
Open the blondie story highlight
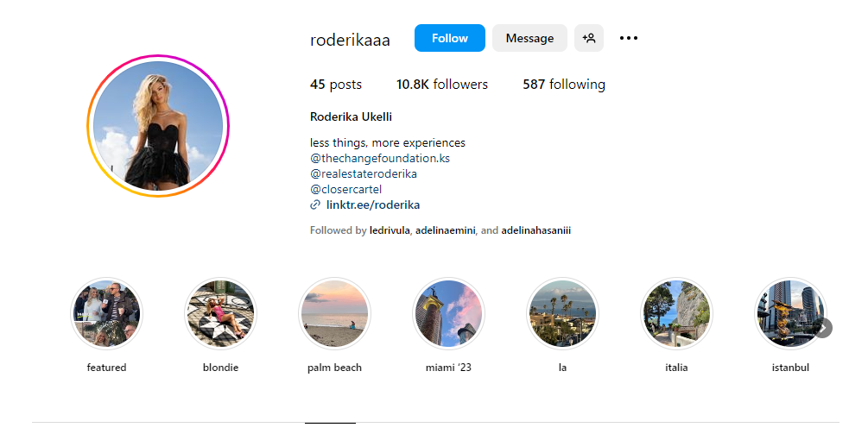[x=221, y=313]
